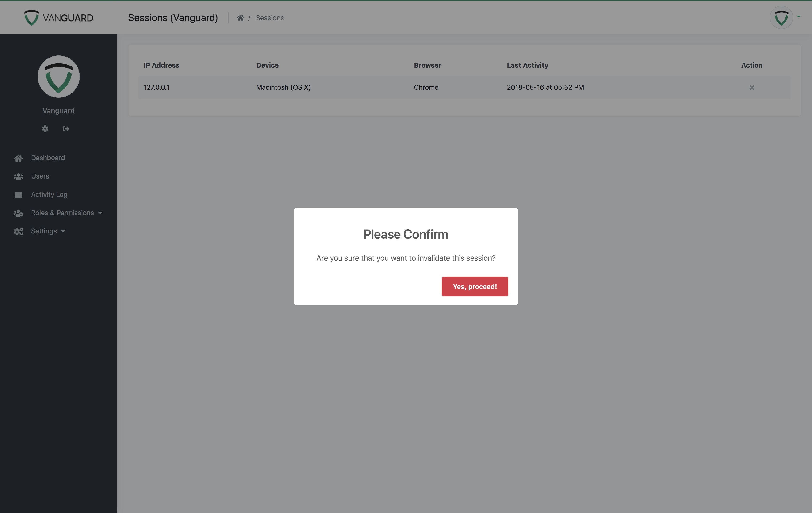The height and width of the screenshot is (513, 812).
Task: Click the breadcrumb home icon
Action: (240, 18)
